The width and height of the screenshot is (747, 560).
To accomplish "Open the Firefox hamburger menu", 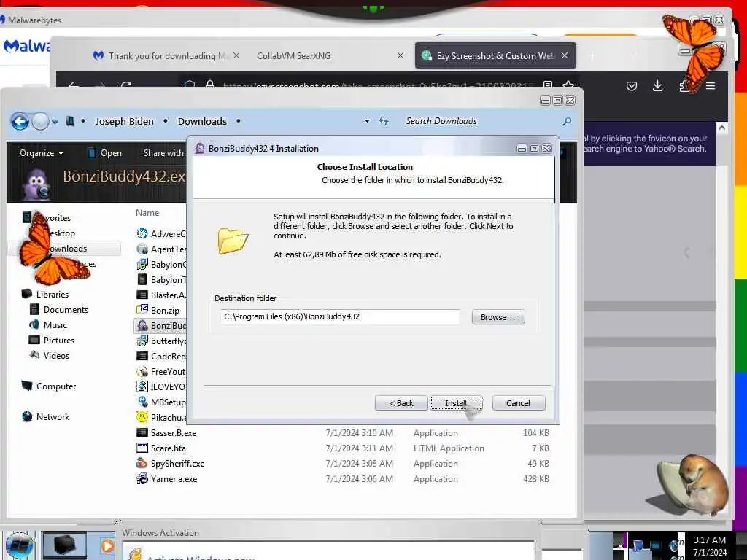I will pyautogui.click(x=711, y=86).
